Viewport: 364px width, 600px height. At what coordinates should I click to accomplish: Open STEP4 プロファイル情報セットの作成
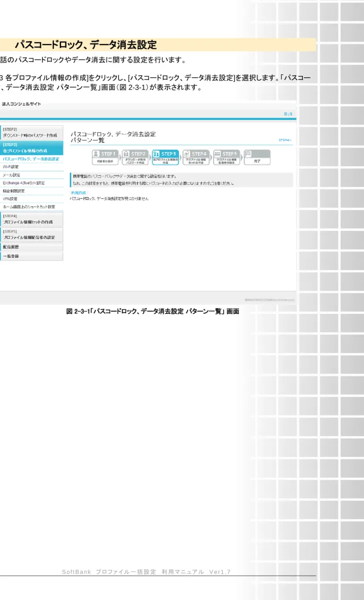point(32,219)
